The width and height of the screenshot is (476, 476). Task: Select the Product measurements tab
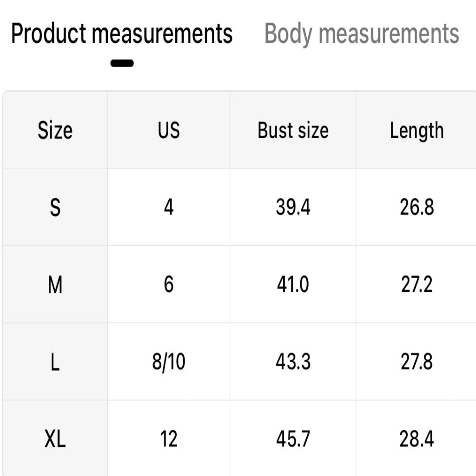tap(122, 34)
